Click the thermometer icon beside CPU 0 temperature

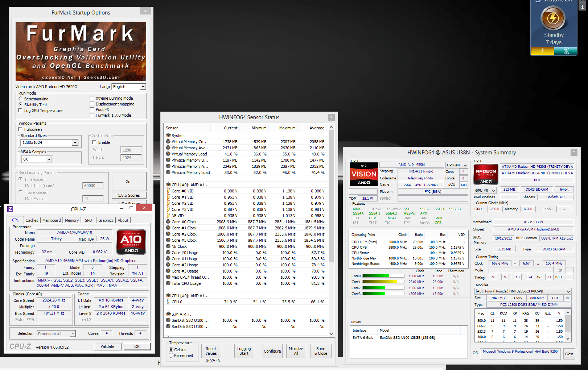click(x=168, y=302)
